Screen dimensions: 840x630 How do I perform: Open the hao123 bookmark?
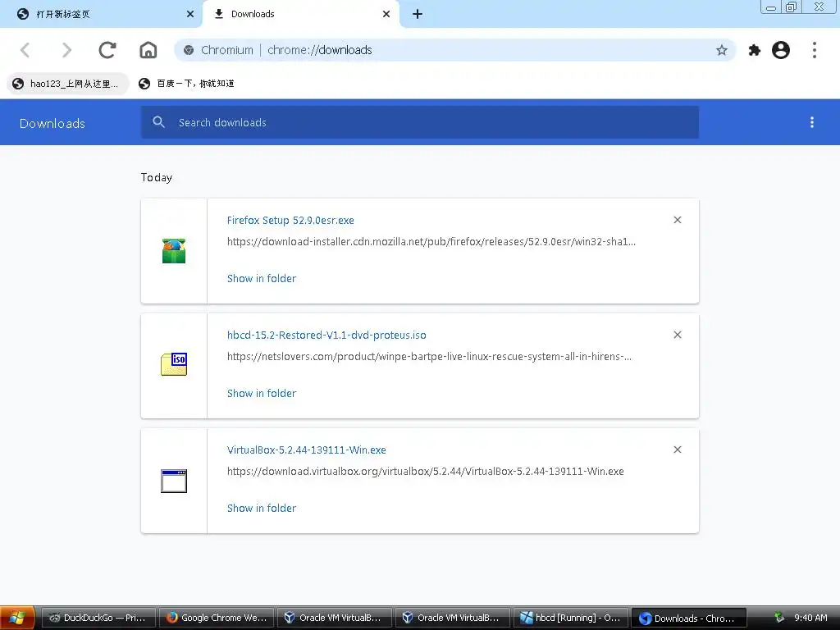coord(68,84)
